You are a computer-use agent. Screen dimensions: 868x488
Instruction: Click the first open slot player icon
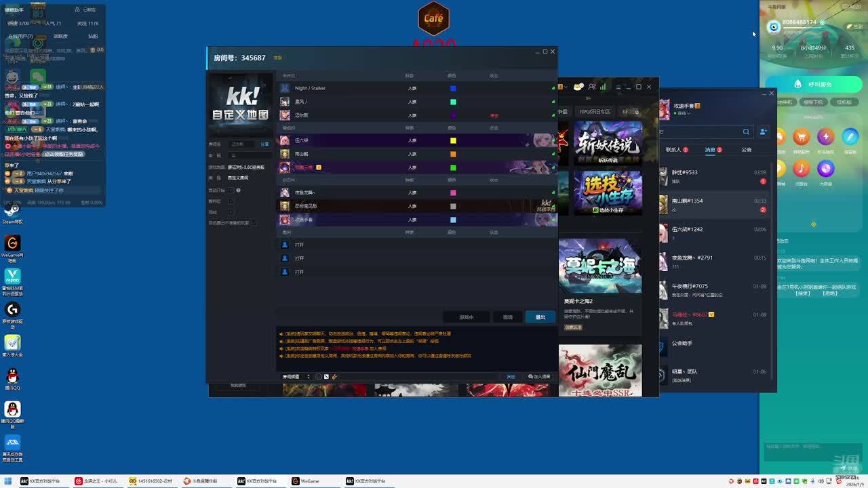[x=285, y=245]
